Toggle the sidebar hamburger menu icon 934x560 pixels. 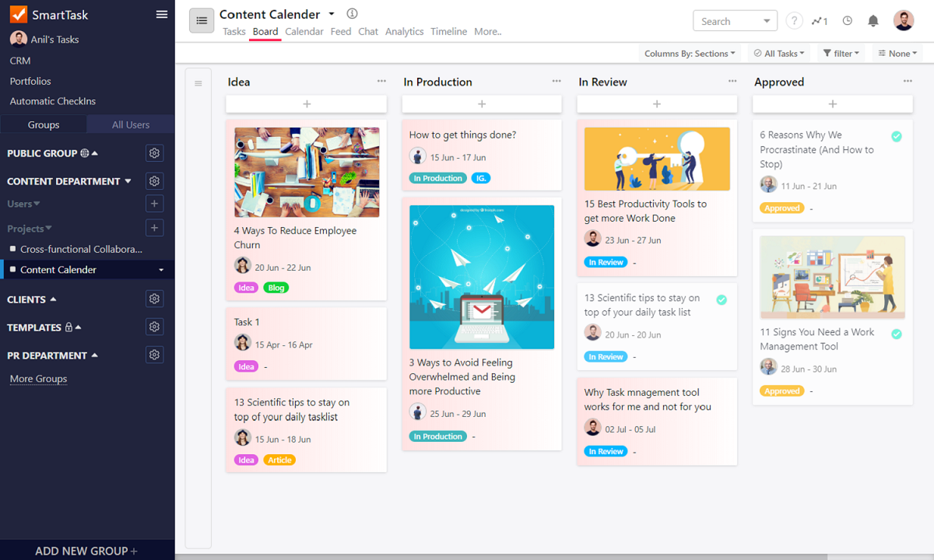click(162, 15)
